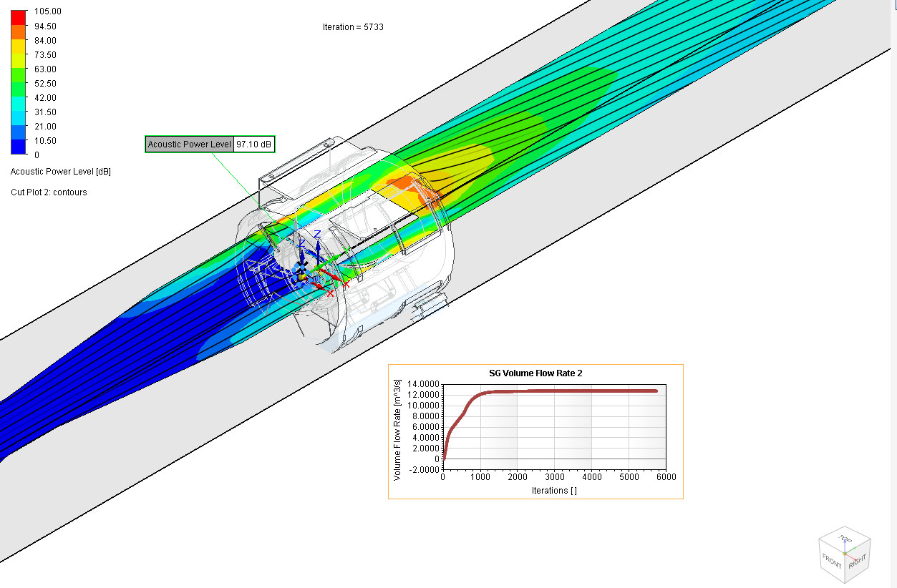Click the 0 minimum legend value
The height and width of the screenshot is (588, 897).
tap(37, 155)
